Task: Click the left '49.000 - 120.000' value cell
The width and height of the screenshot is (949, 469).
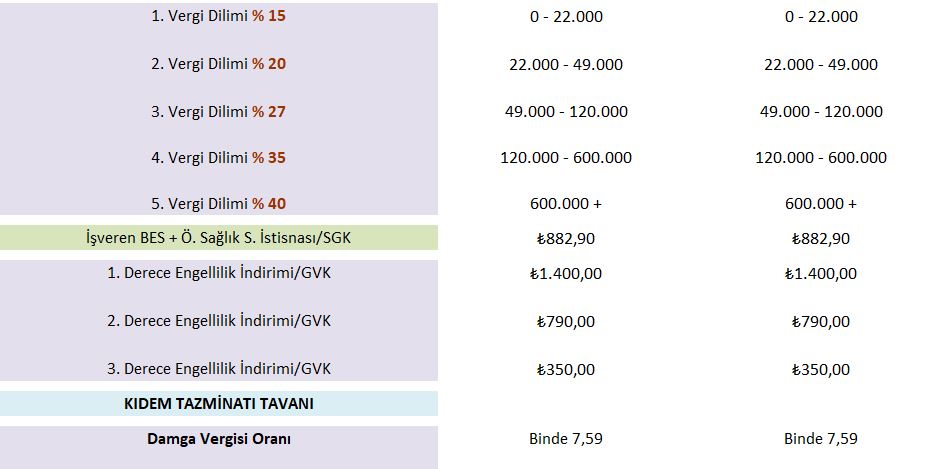Action: [566, 111]
